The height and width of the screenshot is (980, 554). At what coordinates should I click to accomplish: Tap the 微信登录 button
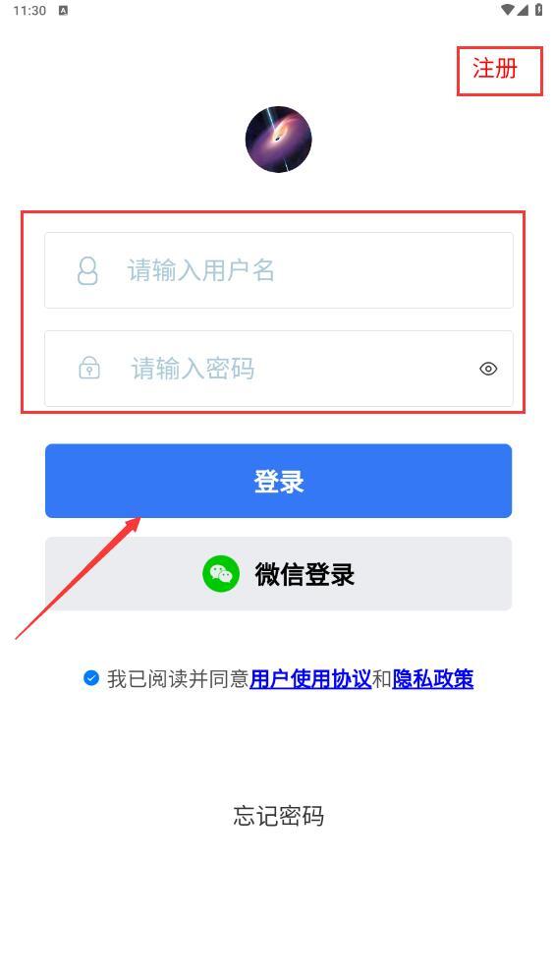(x=279, y=574)
